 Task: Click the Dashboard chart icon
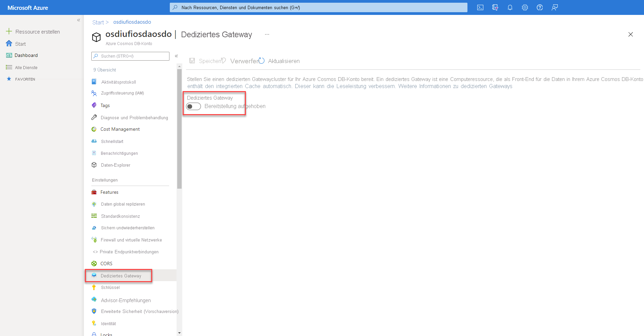pos(9,55)
